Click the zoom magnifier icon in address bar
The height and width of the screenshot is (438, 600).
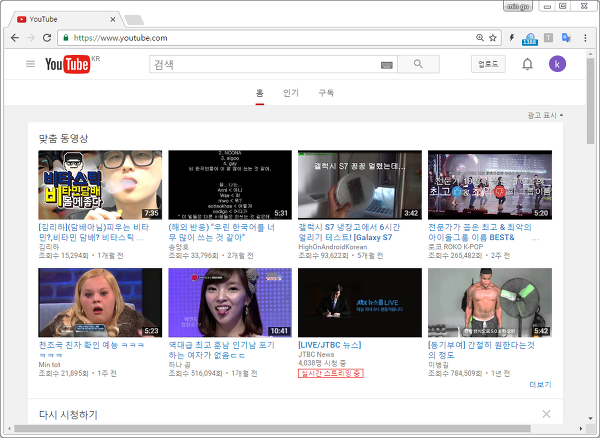coord(480,37)
